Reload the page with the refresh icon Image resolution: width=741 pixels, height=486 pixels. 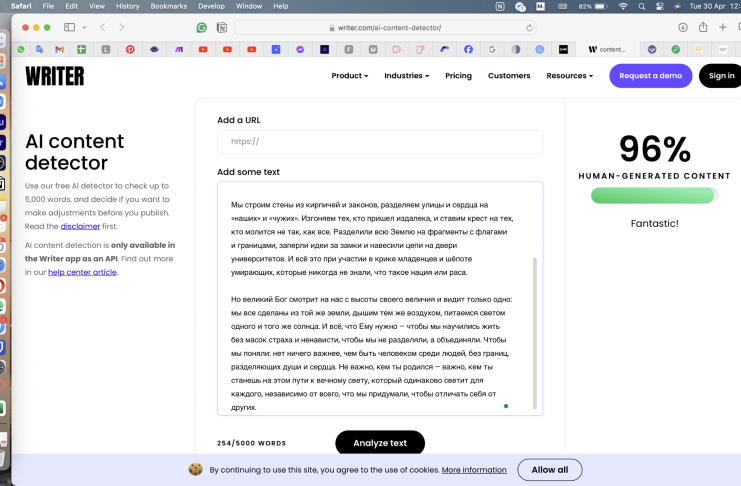point(529,27)
